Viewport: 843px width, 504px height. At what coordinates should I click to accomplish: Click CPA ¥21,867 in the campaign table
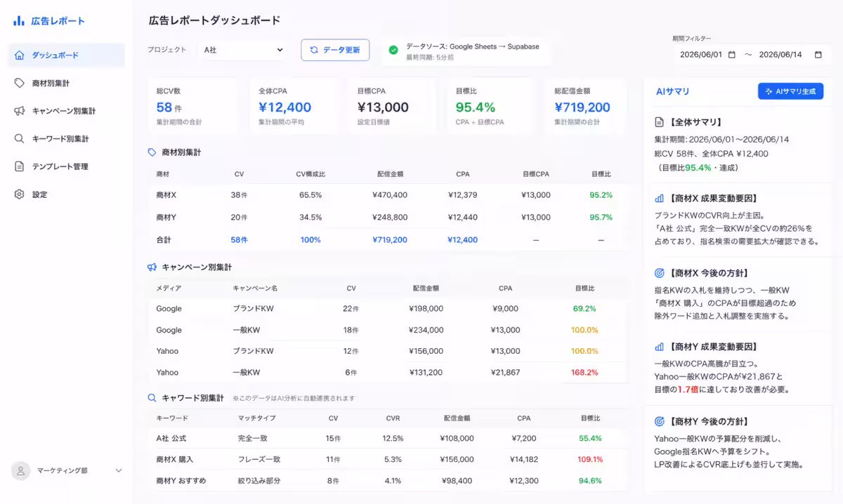pos(505,373)
